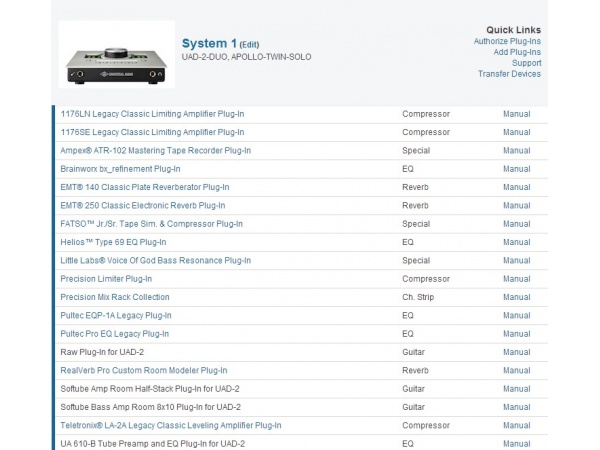This screenshot has height=450, width=600.
Task: Click EQ category in Helios Type 69 row
Action: coord(408,243)
